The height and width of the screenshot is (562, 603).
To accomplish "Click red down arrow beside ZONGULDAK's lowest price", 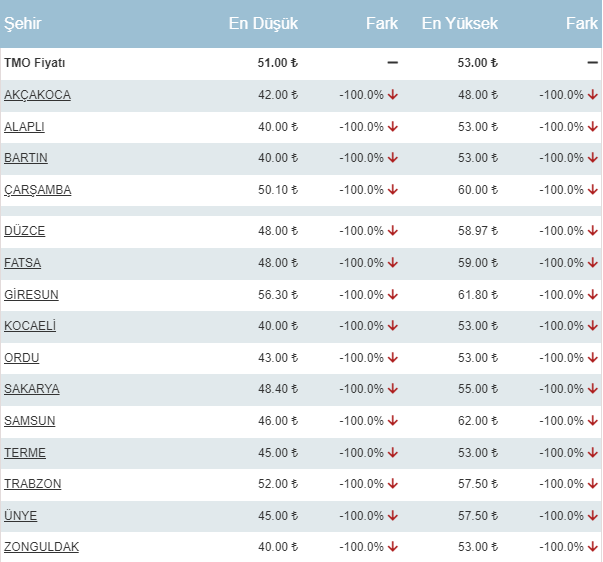I will (x=393, y=547).
